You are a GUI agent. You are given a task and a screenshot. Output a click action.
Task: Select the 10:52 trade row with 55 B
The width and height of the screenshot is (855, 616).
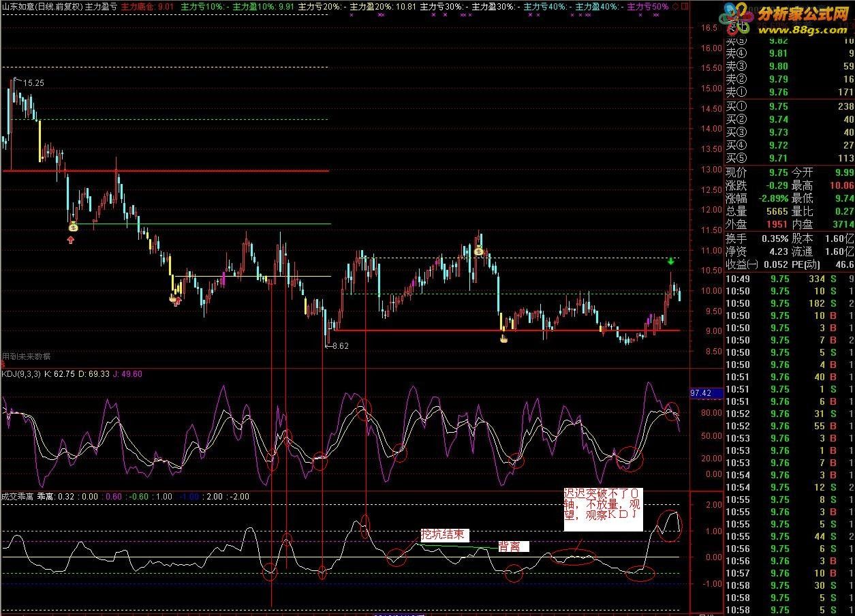point(790,426)
